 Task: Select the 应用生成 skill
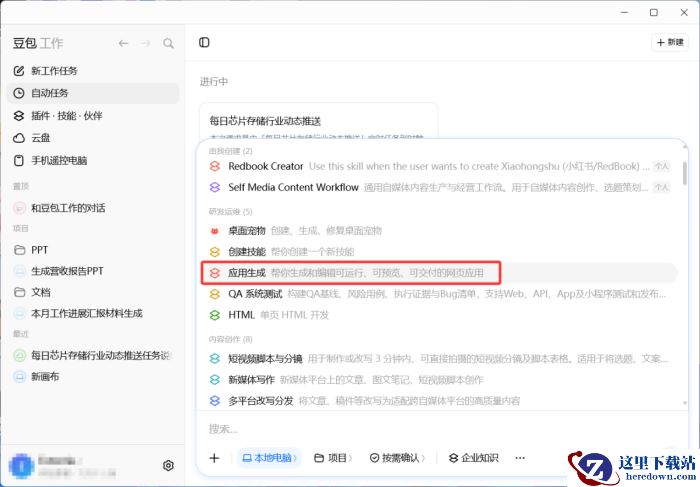pyautogui.click(x=439, y=273)
